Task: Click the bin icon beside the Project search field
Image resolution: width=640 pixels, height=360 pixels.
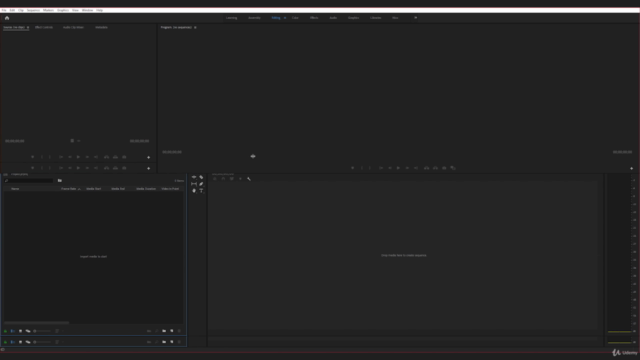Action: pos(60,180)
